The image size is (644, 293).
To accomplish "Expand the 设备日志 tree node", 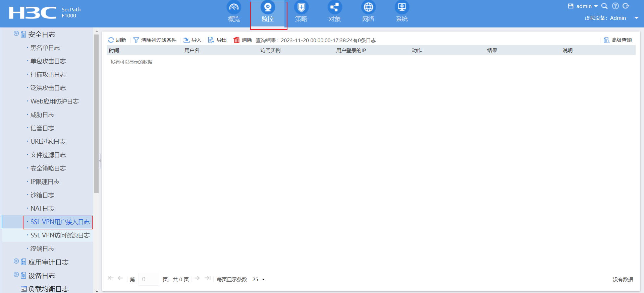I will [16, 275].
